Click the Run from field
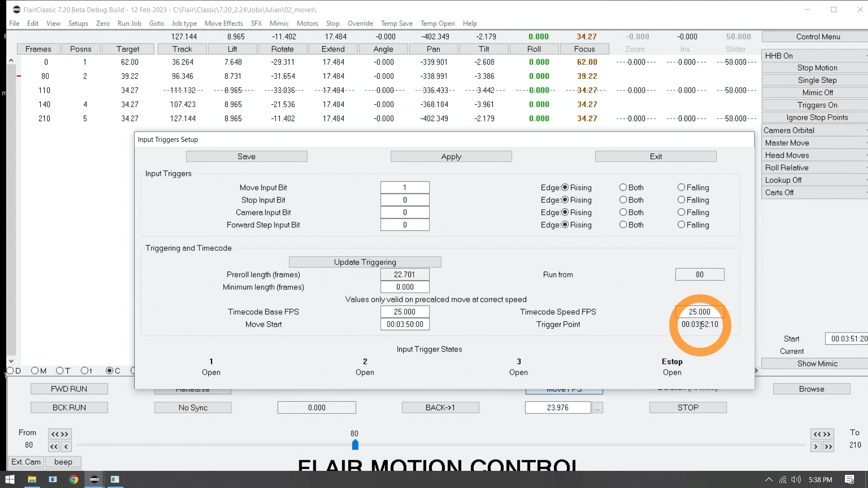The height and width of the screenshot is (488, 868). click(x=700, y=275)
